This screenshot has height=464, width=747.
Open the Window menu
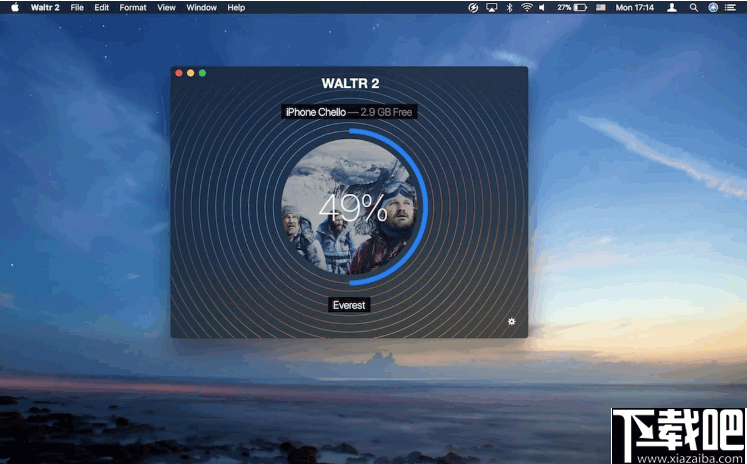(x=202, y=7)
